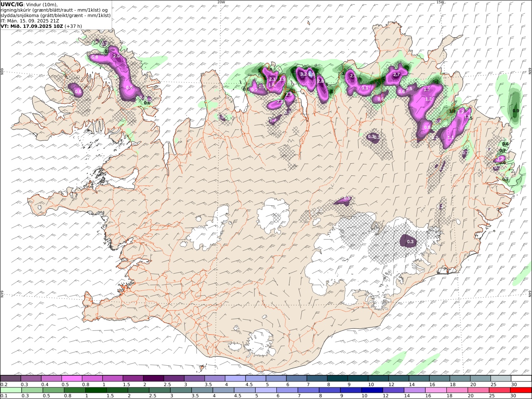
Task: Click the 0.2 label on the snow scale
Action: pyautogui.click(x=4, y=384)
